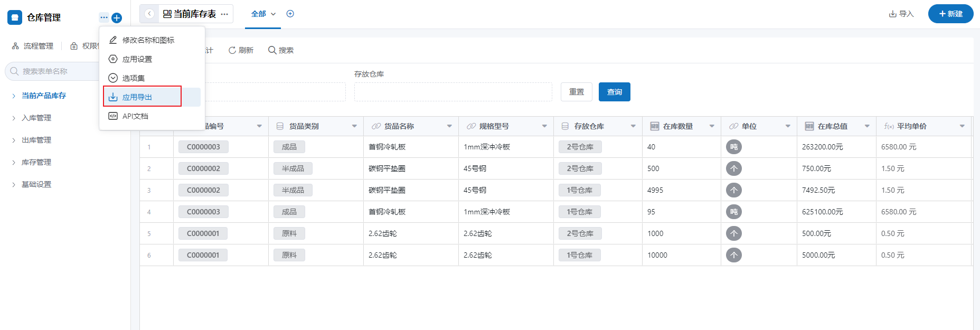Switch to the 全部 view tab

click(259, 14)
